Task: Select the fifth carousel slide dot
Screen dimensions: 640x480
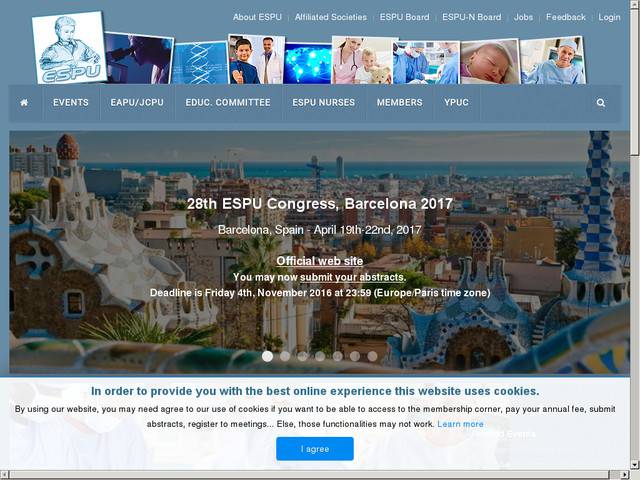Action: click(338, 356)
